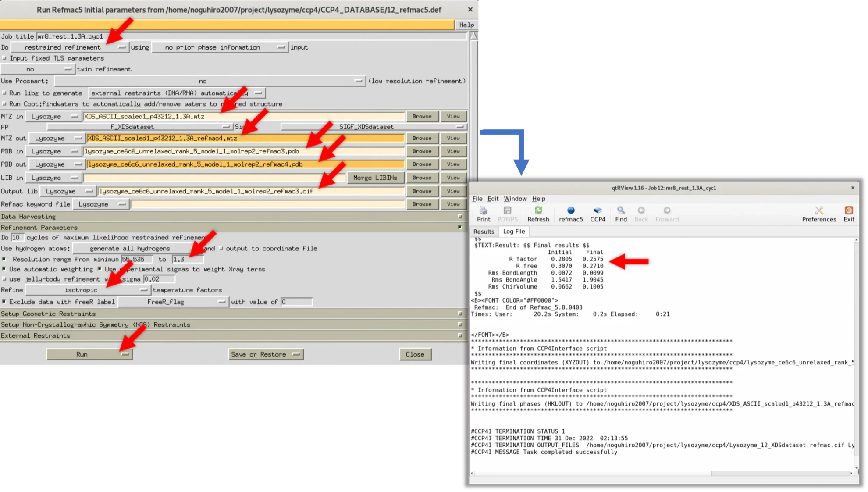Click the Save or Restore button
Image resolution: width=868 pixels, height=492 pixels.
[266, 354]
